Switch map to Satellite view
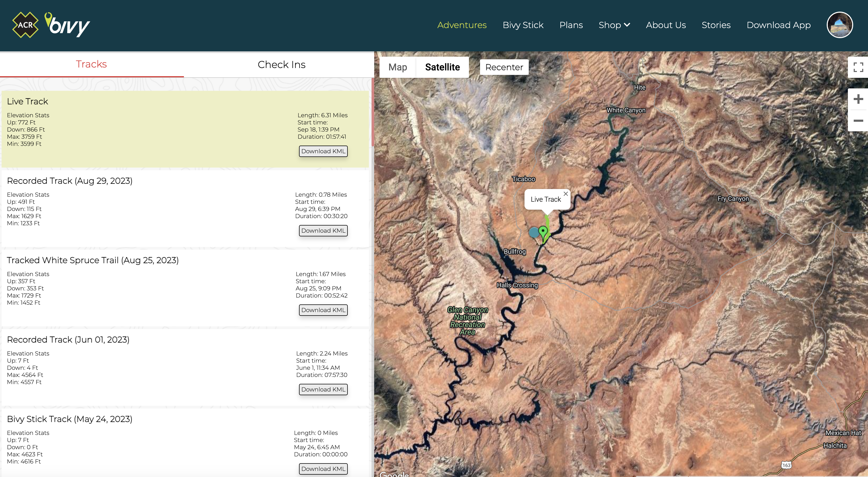The image size is (868, 477). click(x=442, y=67)
